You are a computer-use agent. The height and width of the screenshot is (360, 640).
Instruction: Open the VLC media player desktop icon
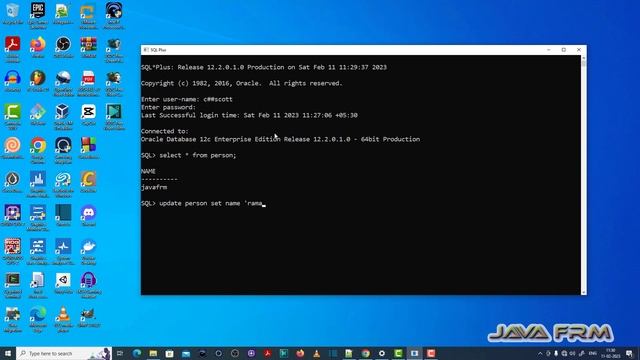[x=63, y=319]
